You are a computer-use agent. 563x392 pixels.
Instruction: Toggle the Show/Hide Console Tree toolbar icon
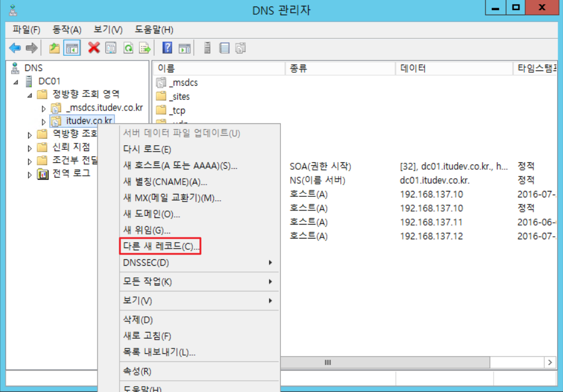[72, 48]
